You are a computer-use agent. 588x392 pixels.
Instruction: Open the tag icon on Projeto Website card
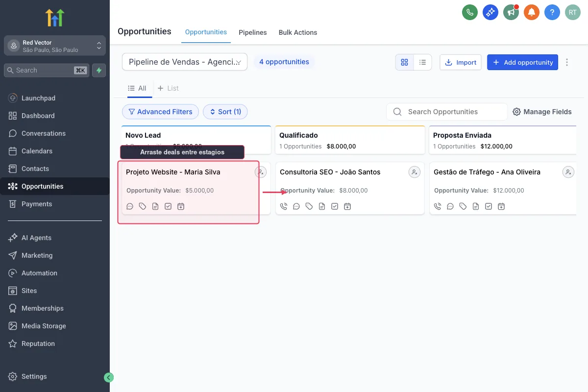(x=143, y=206)
